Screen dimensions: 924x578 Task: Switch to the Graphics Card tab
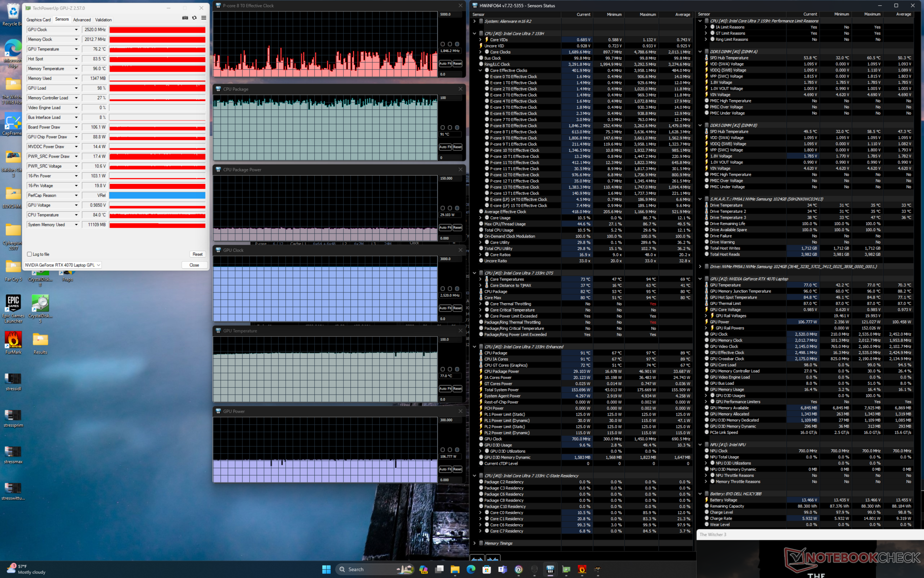(x=38, y=20)
